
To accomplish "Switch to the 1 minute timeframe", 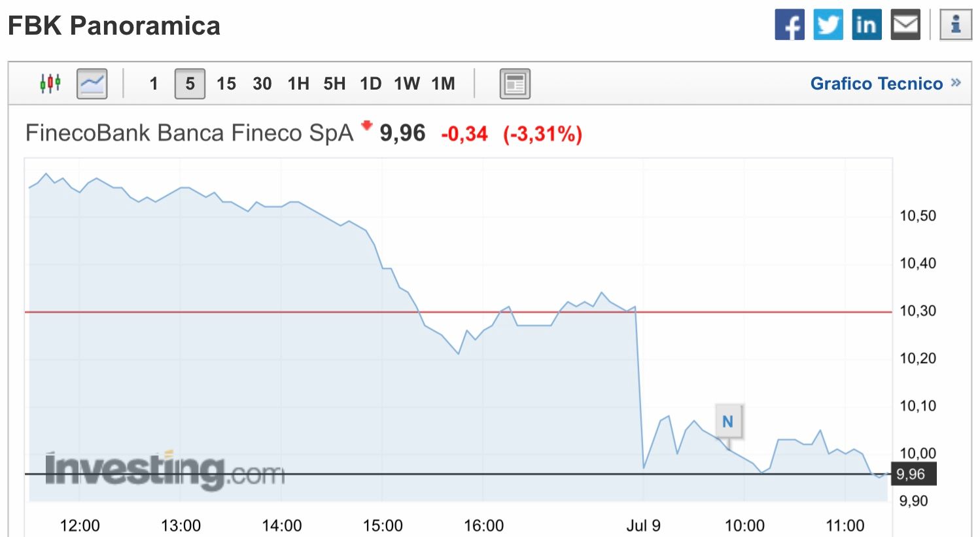I will [154, 83].
